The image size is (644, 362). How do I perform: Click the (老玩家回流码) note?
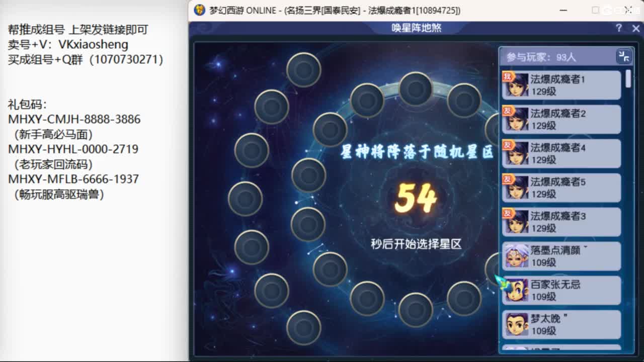pyautogui.click(x=53, y=164)
